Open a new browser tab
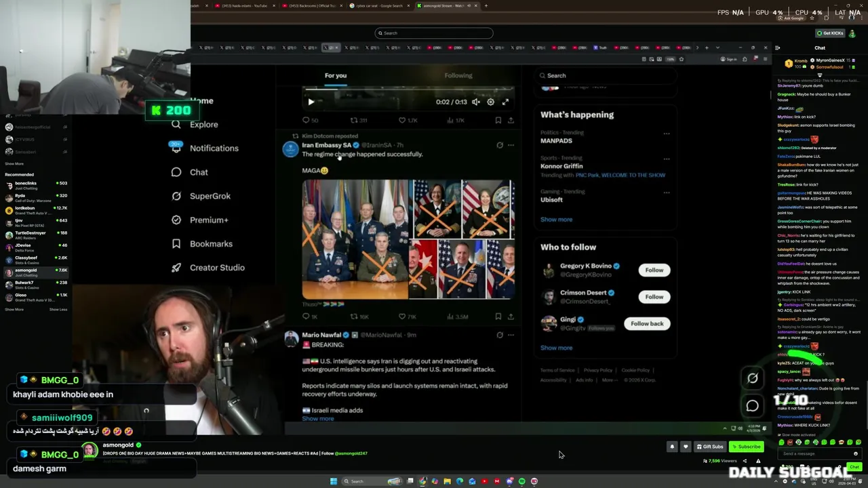 click(x=486, y=5)
